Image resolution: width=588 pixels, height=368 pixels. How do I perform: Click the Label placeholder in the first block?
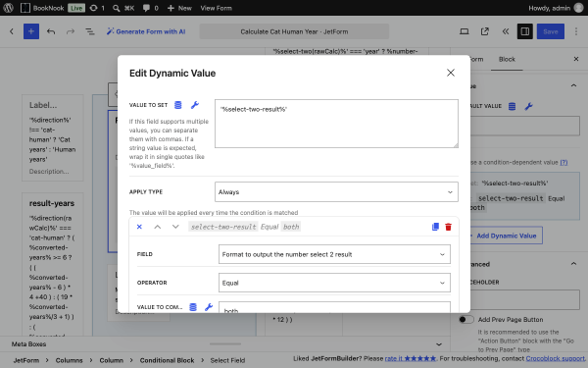coord(43,106)
